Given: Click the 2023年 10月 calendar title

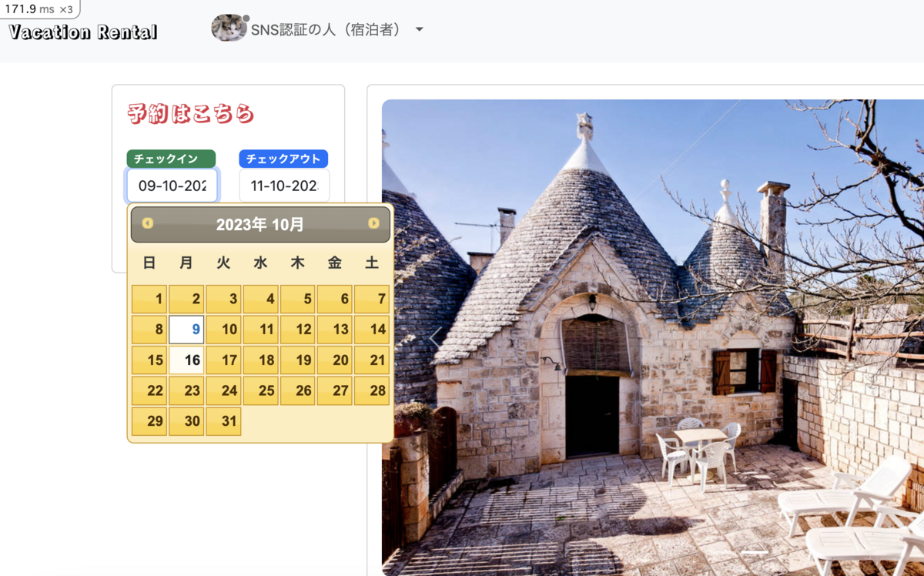Looking at the screenshot, I should tap(260, 224).
